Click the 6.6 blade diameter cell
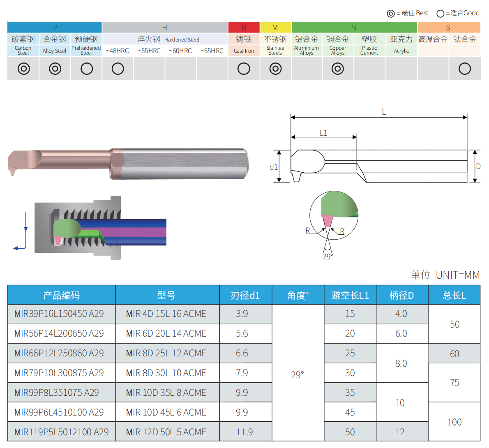The image size is (489, 448). 246,353
